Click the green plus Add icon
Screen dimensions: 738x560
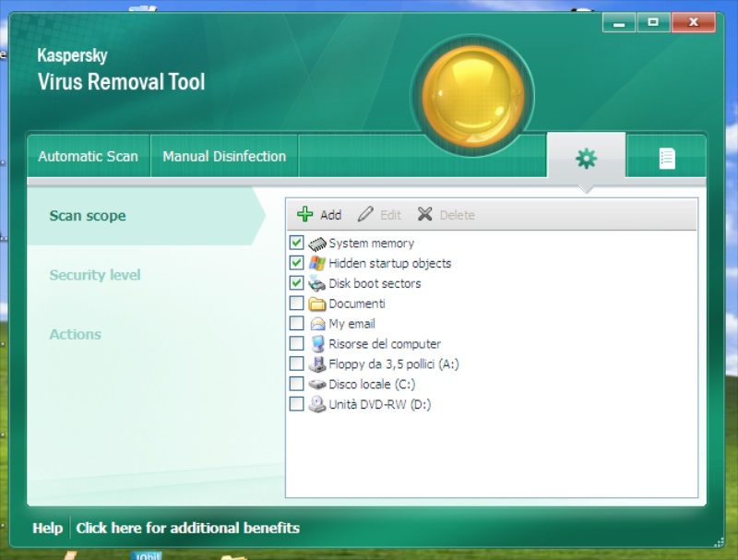click(x=305, y=215)
